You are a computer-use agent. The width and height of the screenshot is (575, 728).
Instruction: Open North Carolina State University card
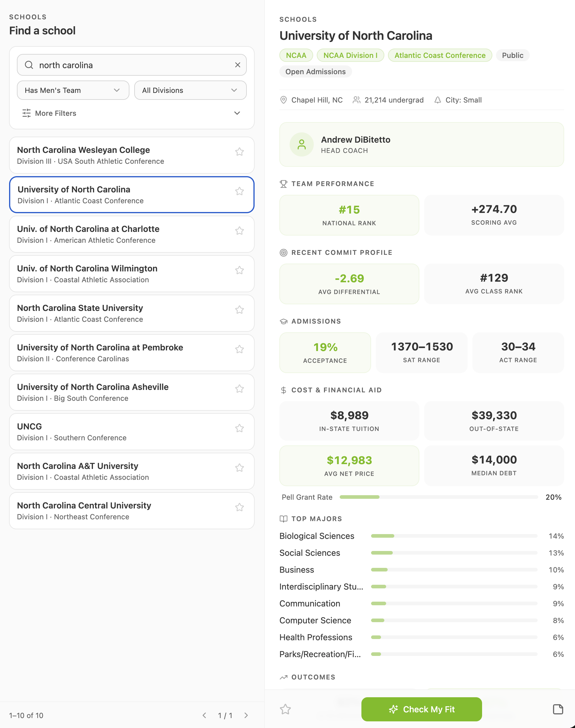pyautogui.click(x=132, y=313)
